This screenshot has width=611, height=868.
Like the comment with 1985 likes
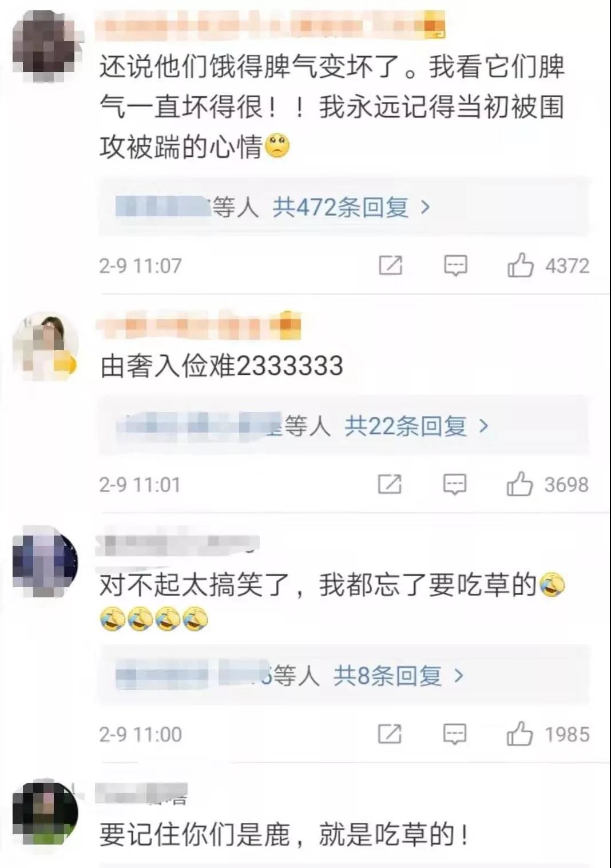click(x=519, y=734)
